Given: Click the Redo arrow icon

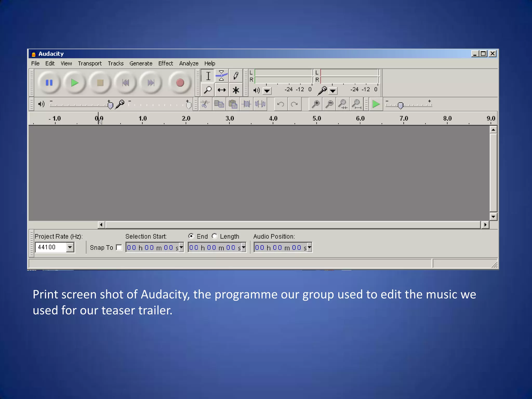Looking at the screenshot, I should click(294, 104).
